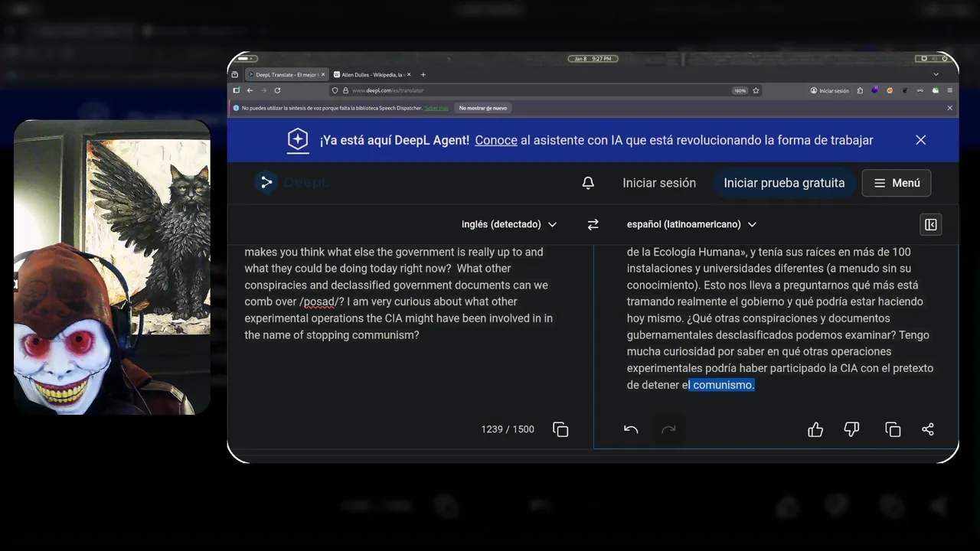Image resolution: width=980 pixels, height=551 pixels.
Task: Click the glasses-shaped extension icon
Action: click(920, 90)
